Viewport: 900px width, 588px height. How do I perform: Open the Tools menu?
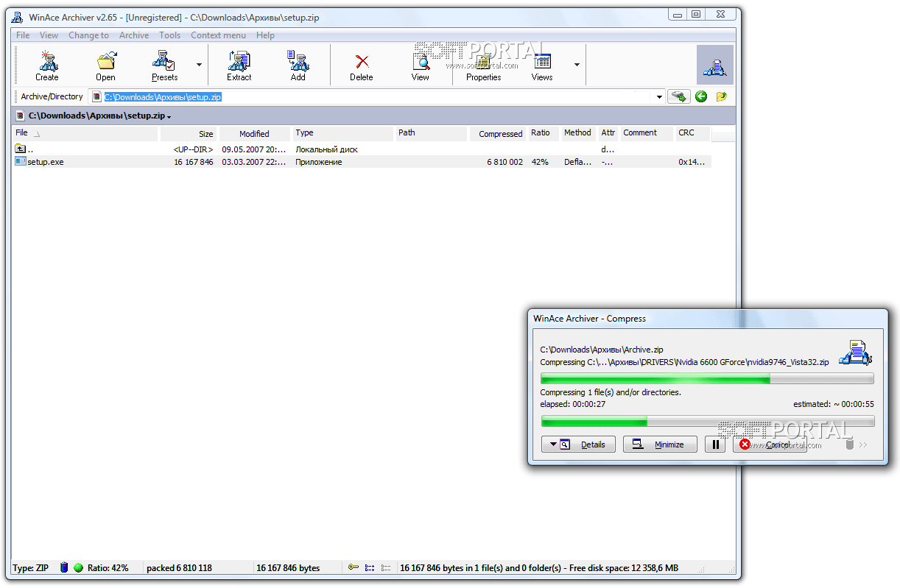pos(169,35)
